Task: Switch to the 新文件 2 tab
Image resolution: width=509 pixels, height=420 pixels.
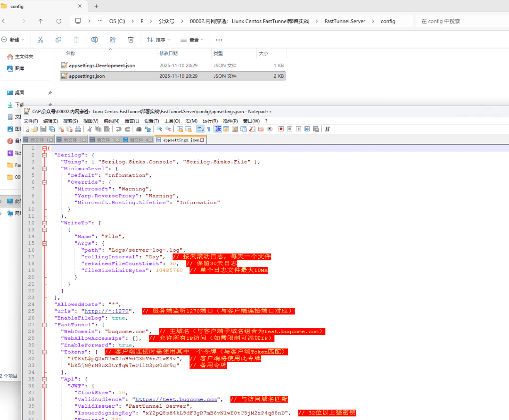Action: pyautogui.click(x=69, y=140)
